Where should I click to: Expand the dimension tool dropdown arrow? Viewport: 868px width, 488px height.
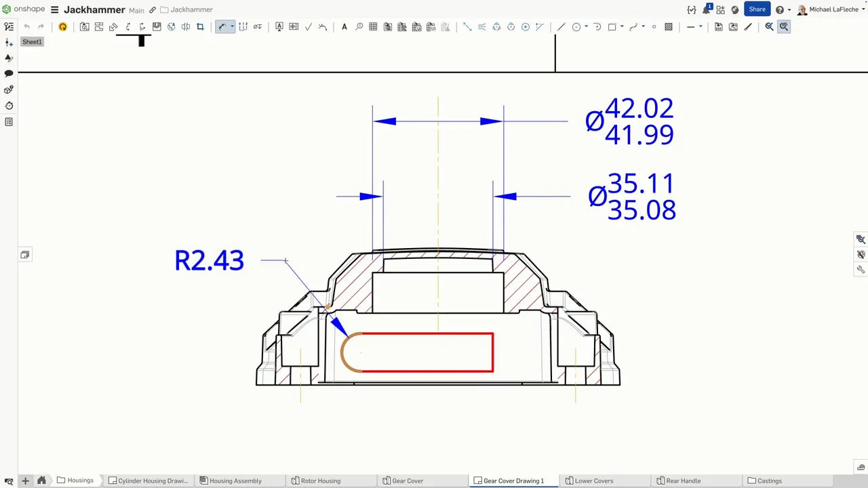[232, 27]
